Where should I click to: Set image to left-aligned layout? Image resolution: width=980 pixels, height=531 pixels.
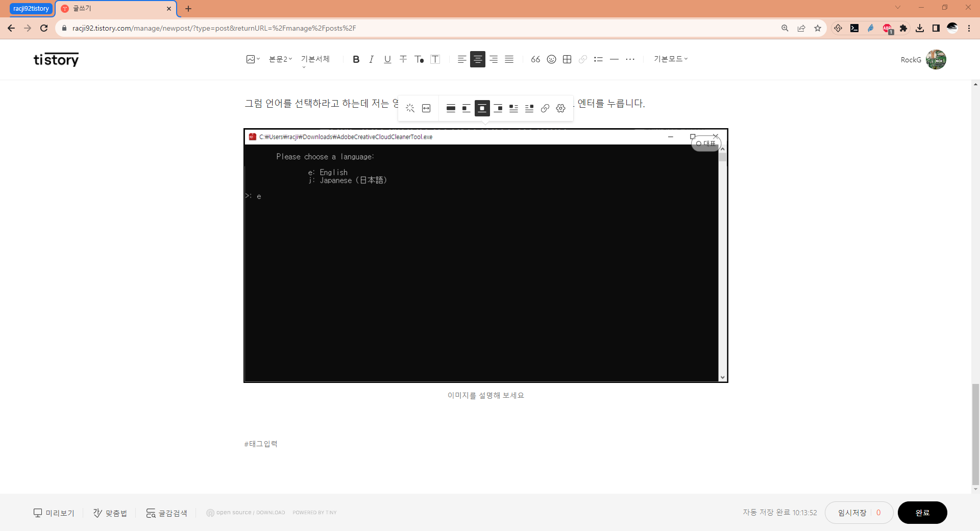coord(467,108)
